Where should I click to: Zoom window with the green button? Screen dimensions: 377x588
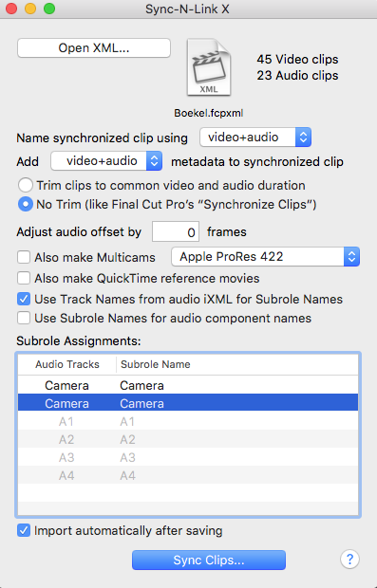49,9
